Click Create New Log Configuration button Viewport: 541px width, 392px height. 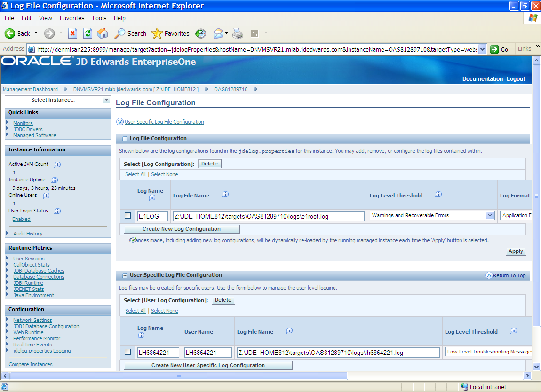(182, 229)
